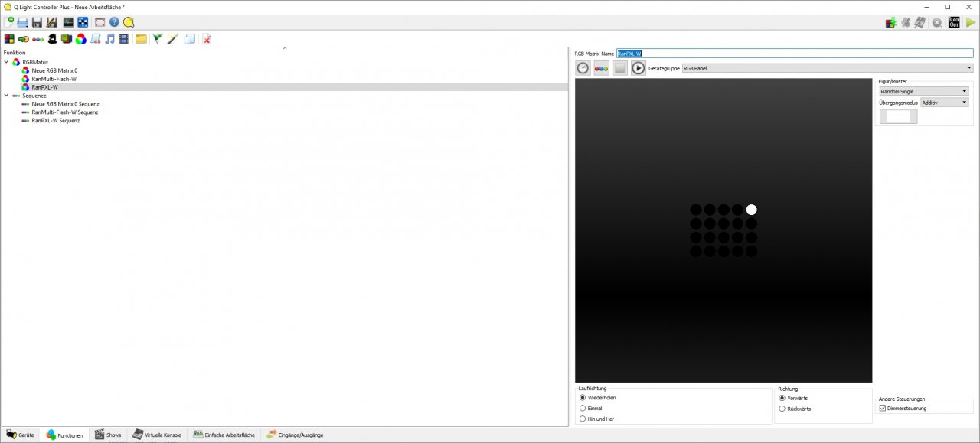Start operate mode with green play arrow
Viewport: 980px width, 443px height.
pos(971,22)
